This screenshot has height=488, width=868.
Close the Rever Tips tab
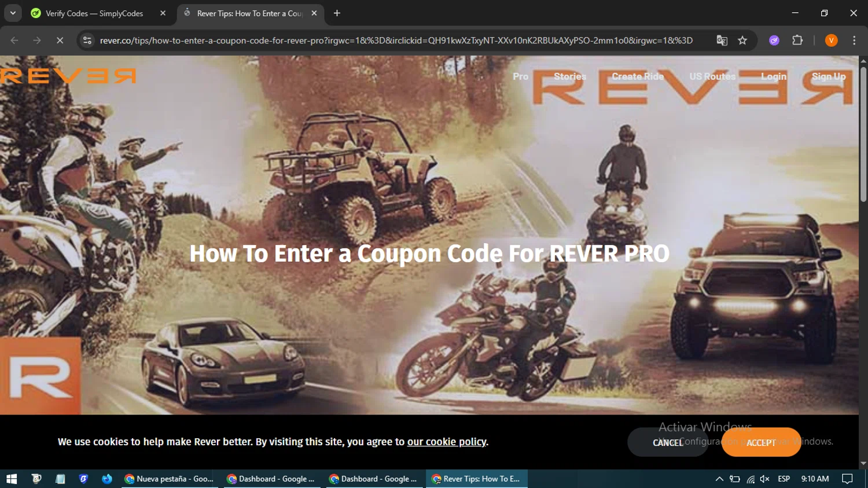coord(314,13)
